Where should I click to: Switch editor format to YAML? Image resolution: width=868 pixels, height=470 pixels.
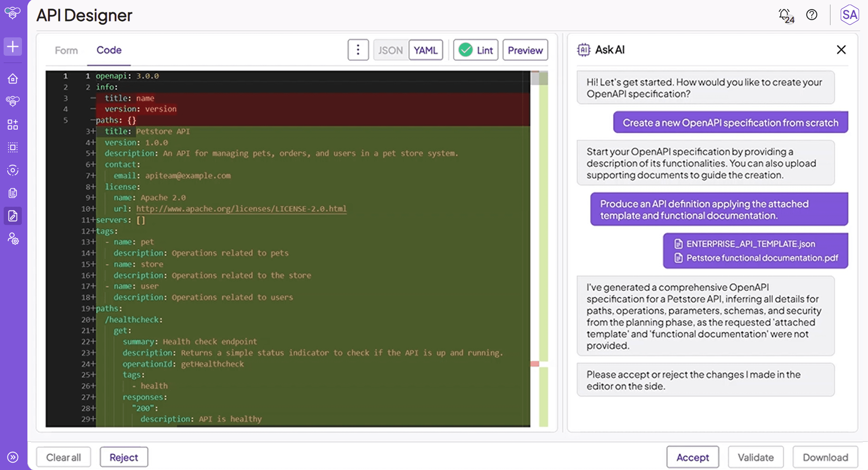click(x=426, y=50)
